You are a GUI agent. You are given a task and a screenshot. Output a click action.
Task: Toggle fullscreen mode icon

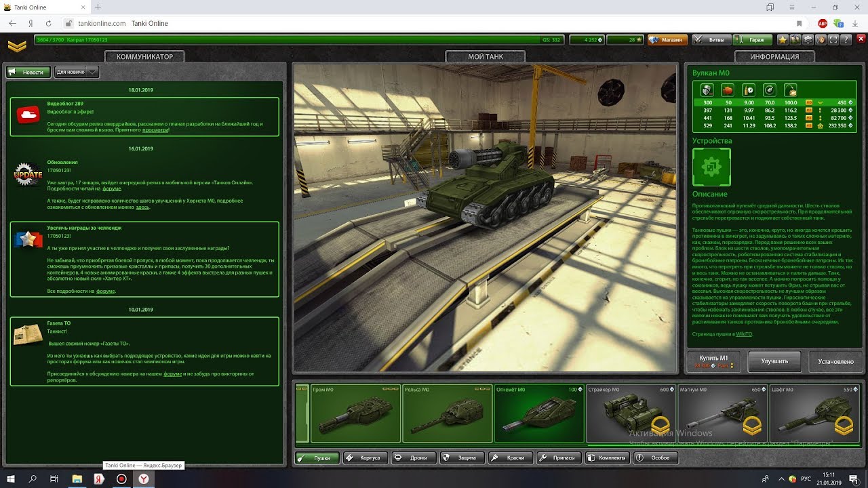[833, 40]
